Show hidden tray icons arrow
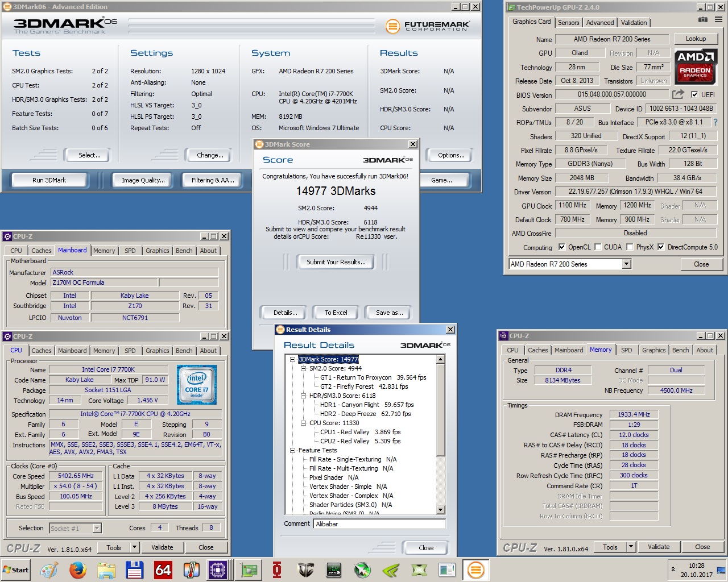The width and height of the screenshot is (728, 582). point(673,569)
